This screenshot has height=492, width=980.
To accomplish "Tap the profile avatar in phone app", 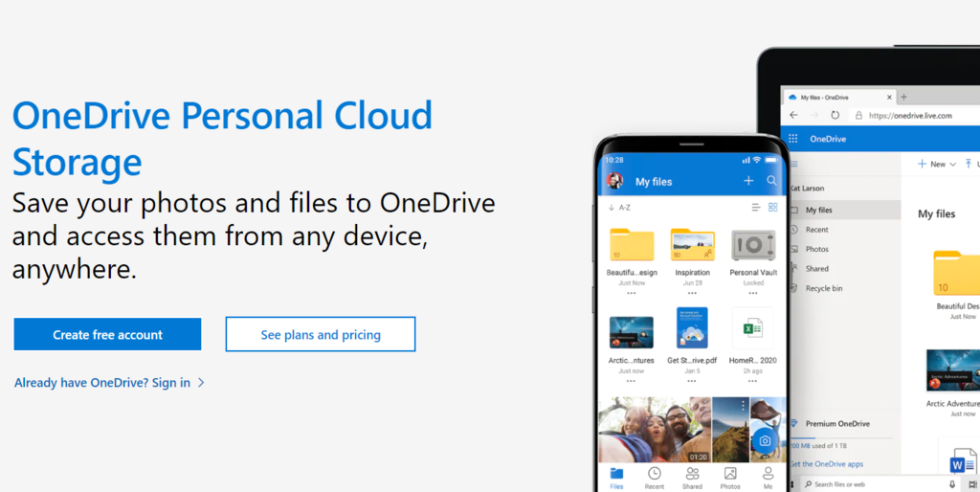I will point(615,181).
